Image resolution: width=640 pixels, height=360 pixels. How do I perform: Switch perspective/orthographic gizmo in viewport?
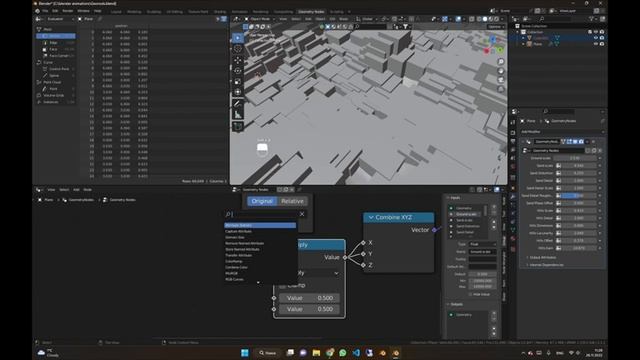[501, 89]
